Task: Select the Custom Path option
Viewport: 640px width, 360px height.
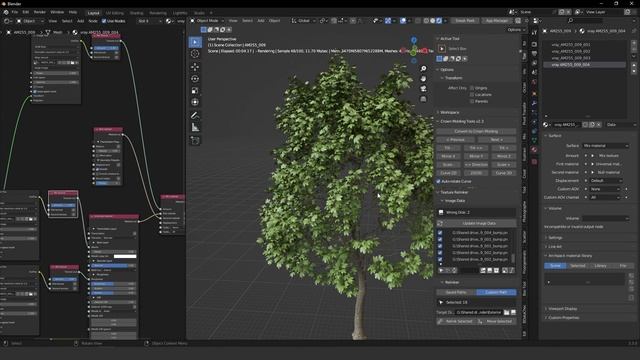Action: click(496, 292)
